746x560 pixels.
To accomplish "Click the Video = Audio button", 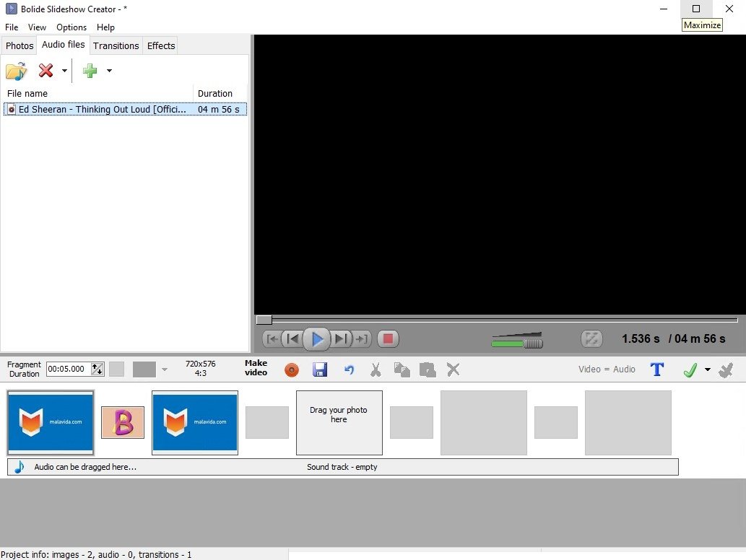I will pos(607,369).
